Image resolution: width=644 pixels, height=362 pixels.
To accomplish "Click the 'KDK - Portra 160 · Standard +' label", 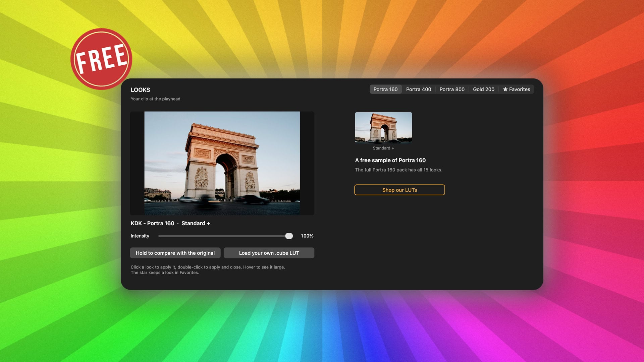I will coord(170,224).
